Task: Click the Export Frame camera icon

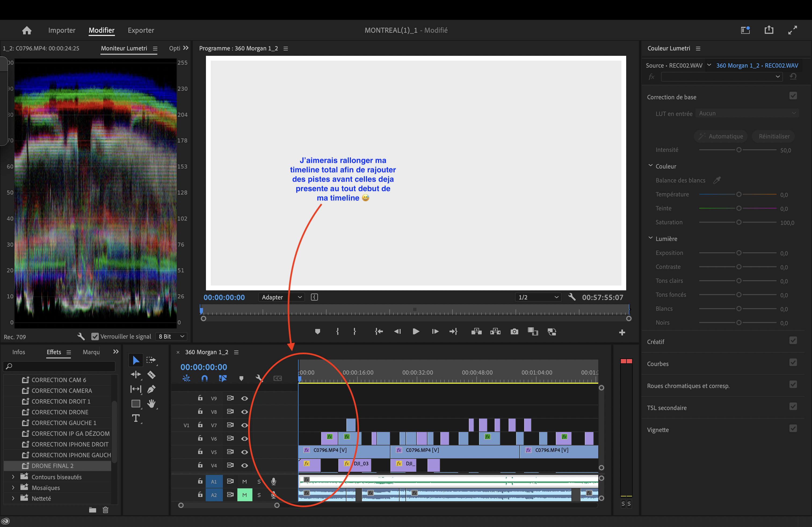Action: click(x=514, y=332)
